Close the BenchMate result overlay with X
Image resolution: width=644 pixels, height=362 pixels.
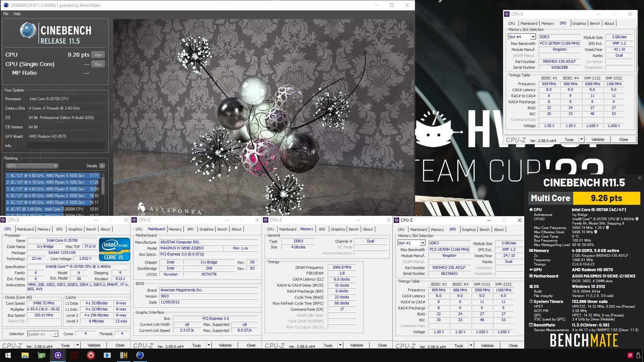tap(639, 178)
